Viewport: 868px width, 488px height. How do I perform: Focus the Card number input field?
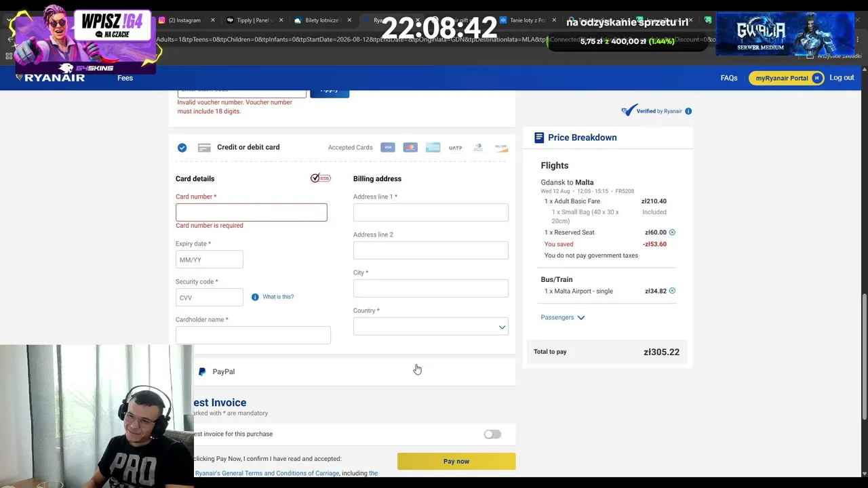pos(251,212)
